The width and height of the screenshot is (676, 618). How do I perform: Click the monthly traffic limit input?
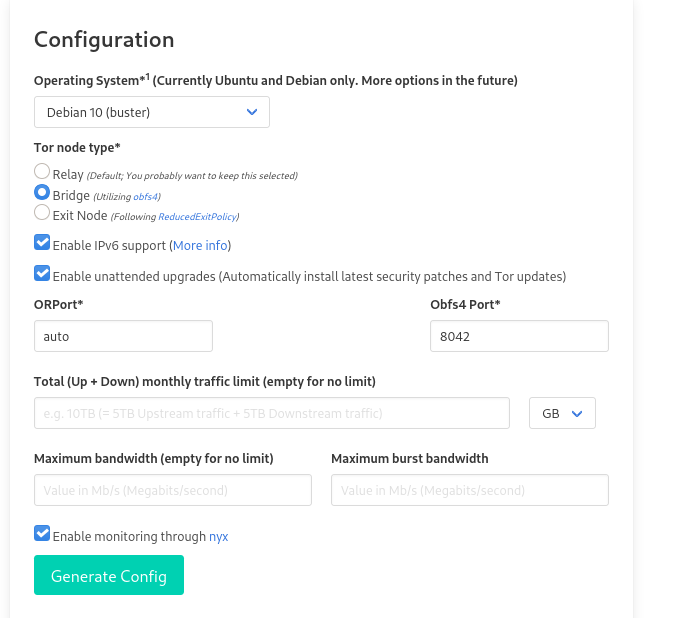coord(272,413)
